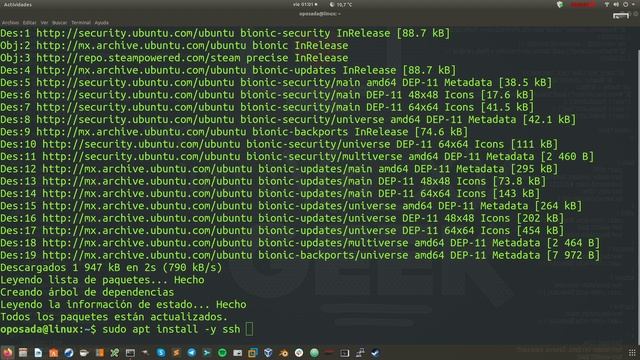640x360 pixels.
Task: Show applications grid in dock corner
Action: (632, 353)
